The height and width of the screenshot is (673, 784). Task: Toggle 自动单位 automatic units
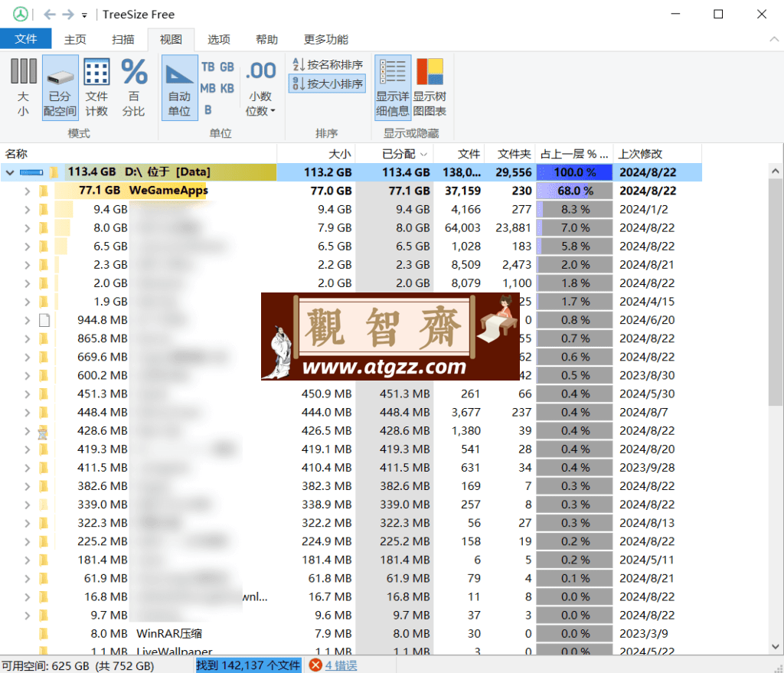179,87
